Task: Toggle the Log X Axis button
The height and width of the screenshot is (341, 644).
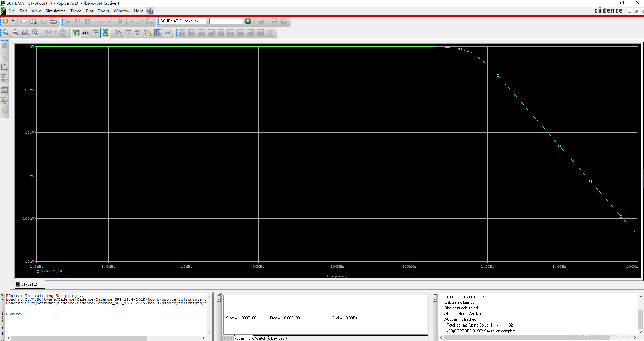Action: pyautogui.click(x=105, y=33)
